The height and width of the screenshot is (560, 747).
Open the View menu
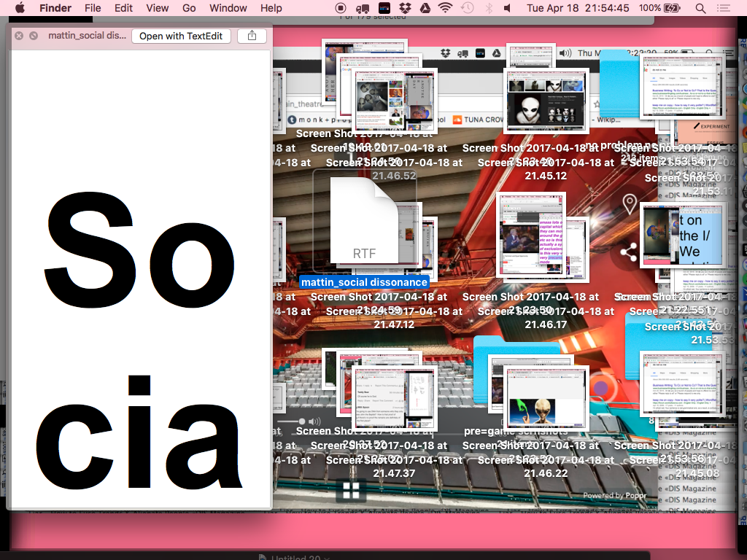158,8
